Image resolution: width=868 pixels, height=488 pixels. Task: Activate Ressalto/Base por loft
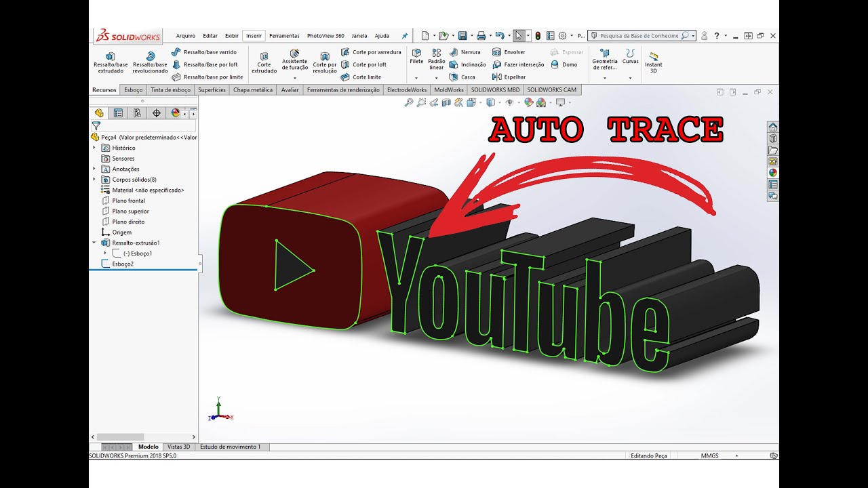pyautogui.click(x=205, y=64)
